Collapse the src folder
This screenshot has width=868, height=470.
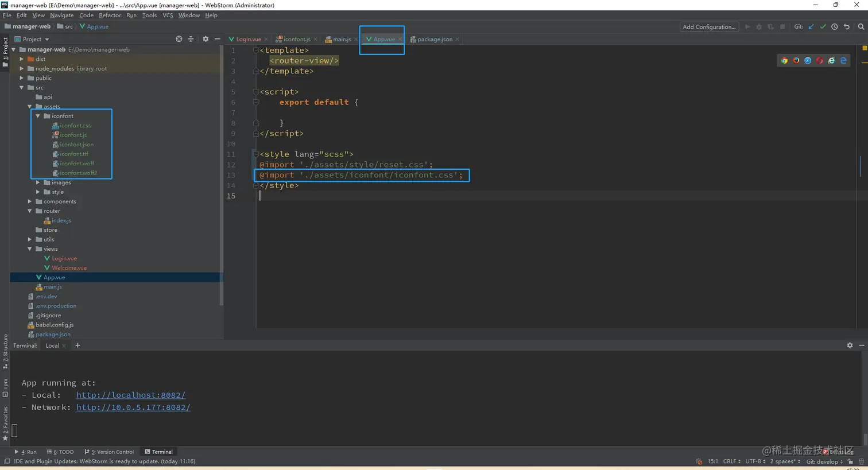click(x=22, y=87)
